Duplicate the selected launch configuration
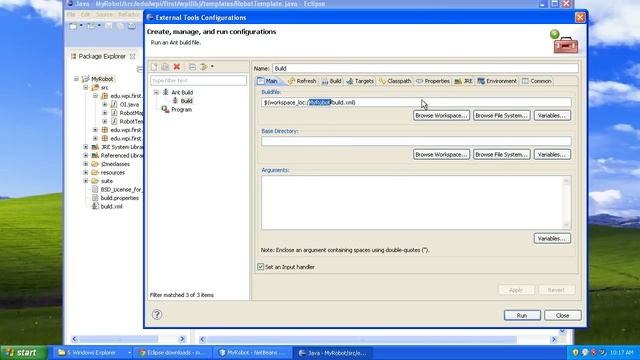Screen dimensions: 640x360 [x=165, y=67]
